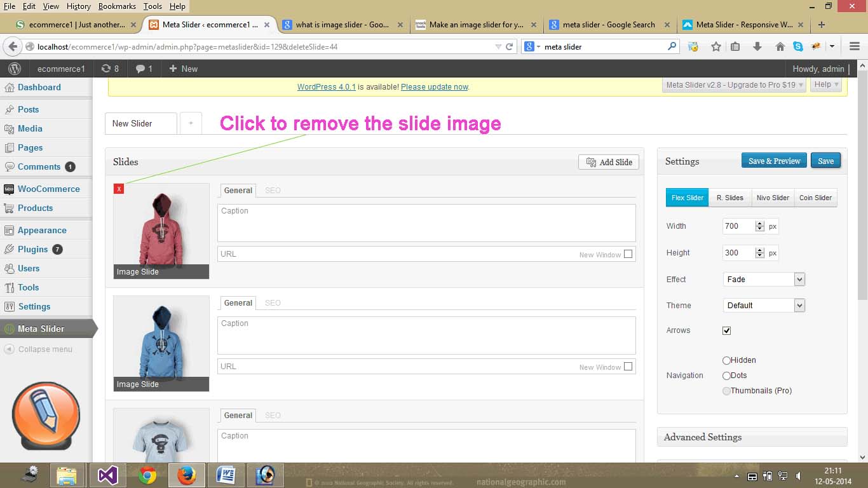Viewport: 868px width, 488px height.
Task: Click the Add Slide button
Action: coord(609,162)
